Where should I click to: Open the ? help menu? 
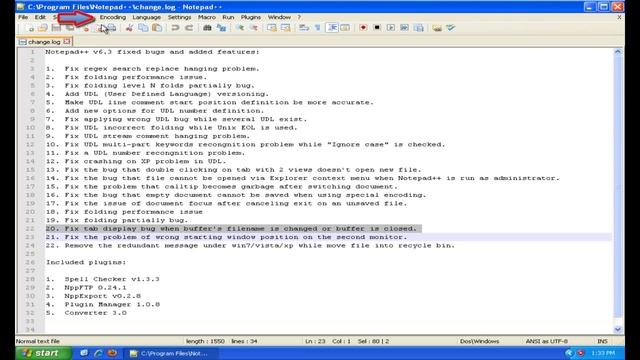click(299, 17)
